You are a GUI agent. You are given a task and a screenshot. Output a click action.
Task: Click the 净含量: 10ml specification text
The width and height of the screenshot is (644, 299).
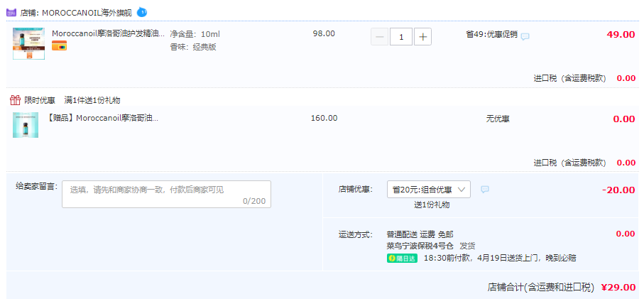pos(195,33)
